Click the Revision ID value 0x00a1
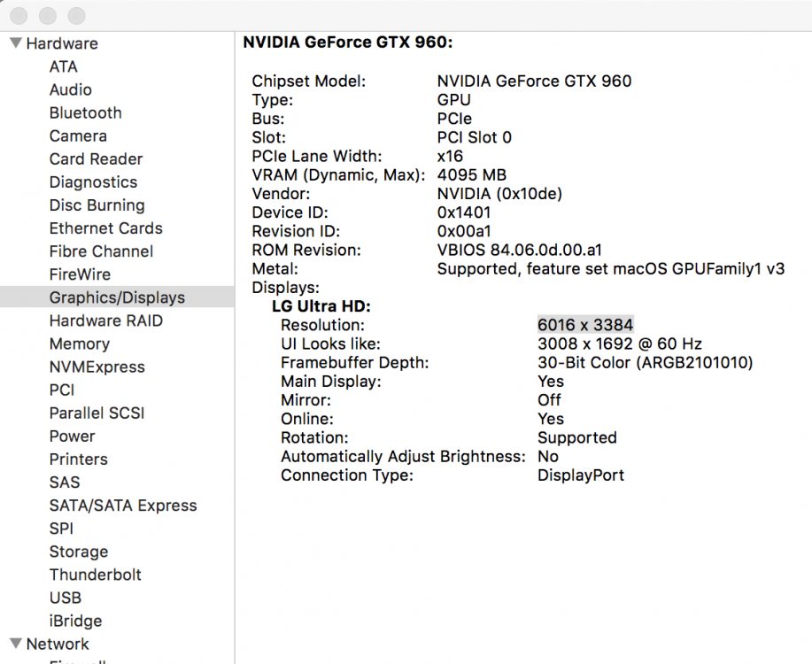The height and width of the screenshot is (664, 812). tap(464, 231)
